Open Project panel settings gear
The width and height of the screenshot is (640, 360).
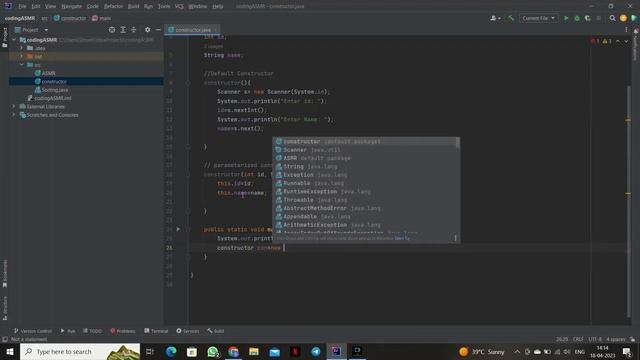pyautogui.click(x=147, y=30)
